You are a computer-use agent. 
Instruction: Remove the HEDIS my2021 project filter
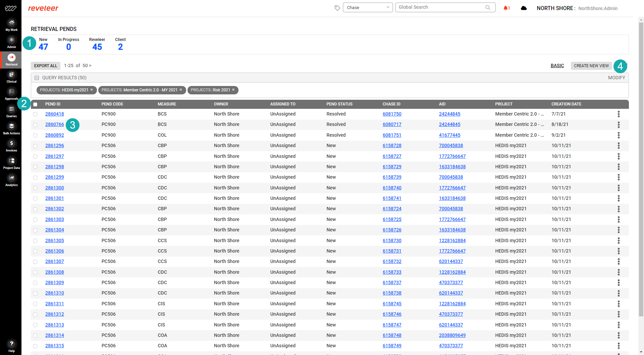[92, 90]
